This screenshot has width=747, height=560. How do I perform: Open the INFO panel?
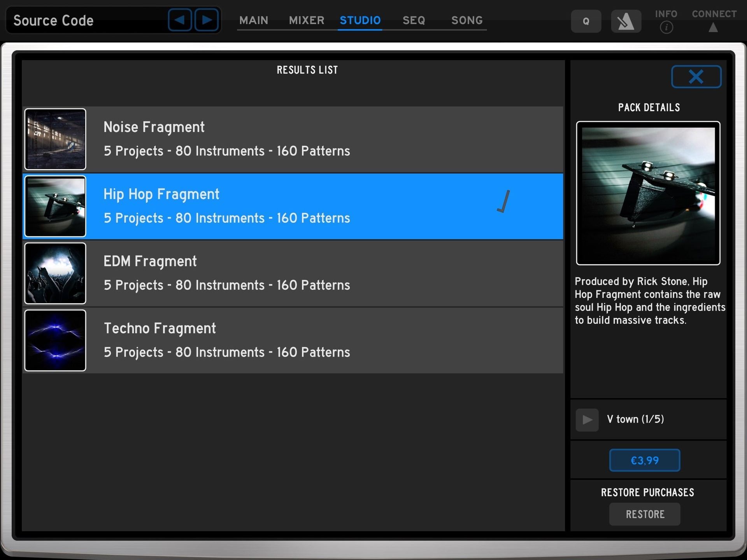point(666,21)
